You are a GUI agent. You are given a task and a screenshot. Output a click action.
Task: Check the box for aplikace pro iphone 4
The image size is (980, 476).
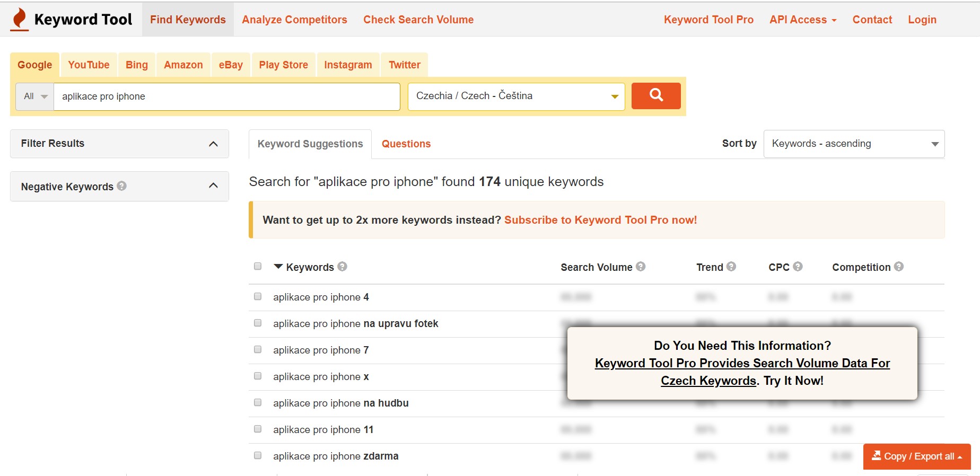[x=258, y=296]
